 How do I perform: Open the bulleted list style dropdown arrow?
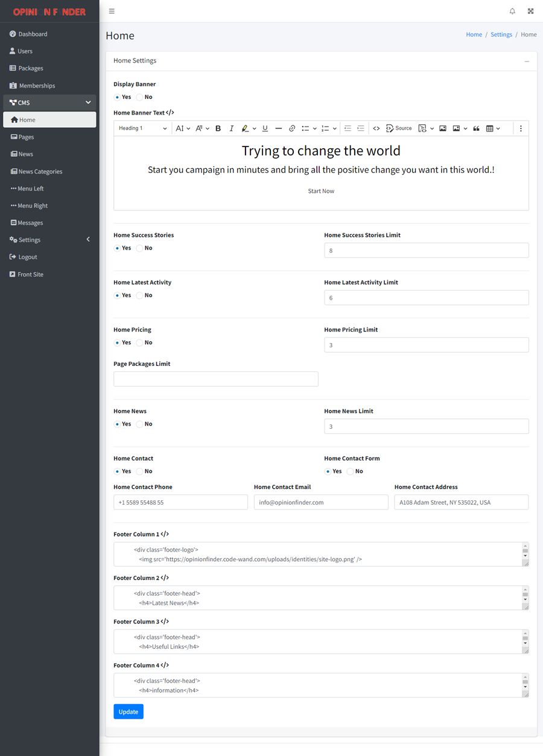click(315, 128)
